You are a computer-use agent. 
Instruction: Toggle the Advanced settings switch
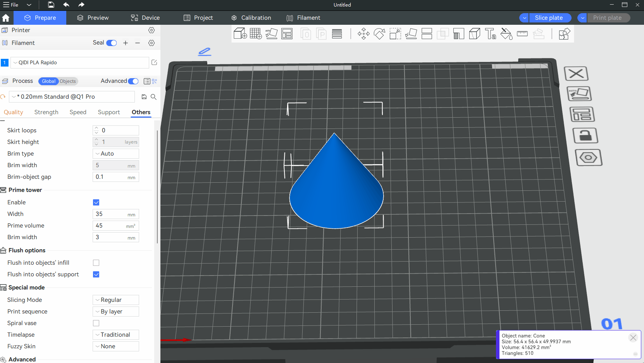pyautogui.click(x=133, y=81)
